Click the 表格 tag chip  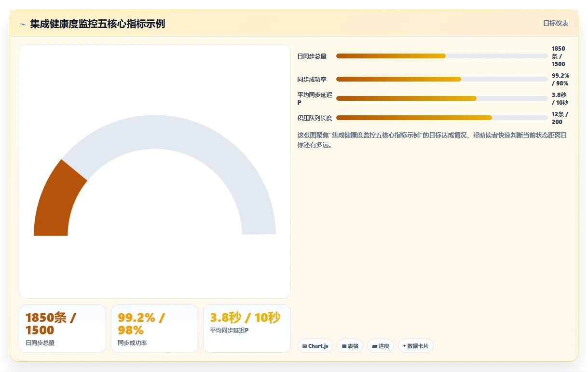coord(350,346)
